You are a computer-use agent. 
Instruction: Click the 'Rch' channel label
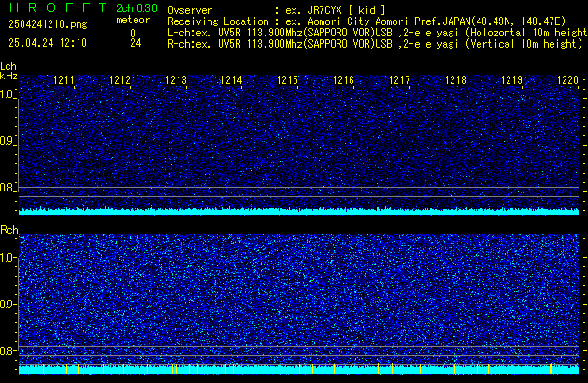(x=9, y=230)
